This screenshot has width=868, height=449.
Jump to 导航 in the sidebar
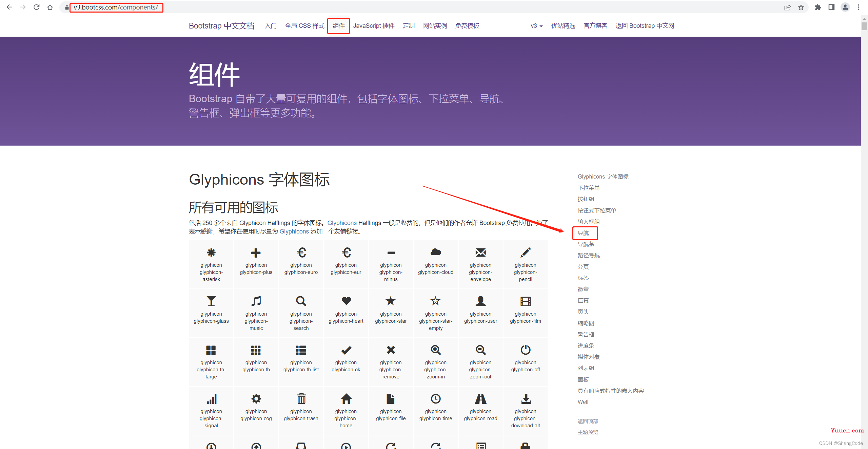coord(583,233)
